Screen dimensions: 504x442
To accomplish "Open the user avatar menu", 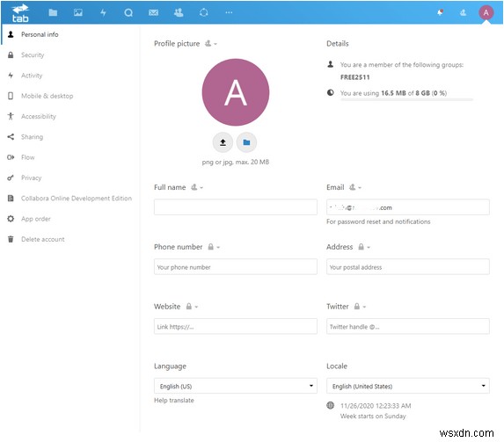I will tap(486, 12).
